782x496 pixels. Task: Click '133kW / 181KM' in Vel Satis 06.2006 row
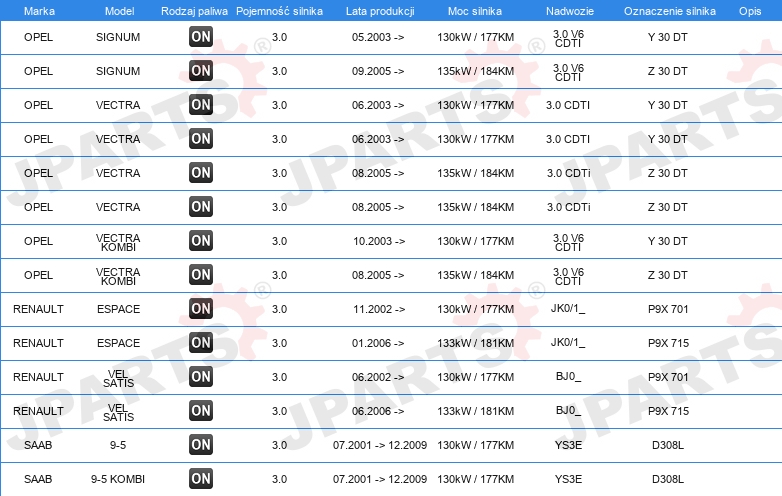tap(476, 411)
